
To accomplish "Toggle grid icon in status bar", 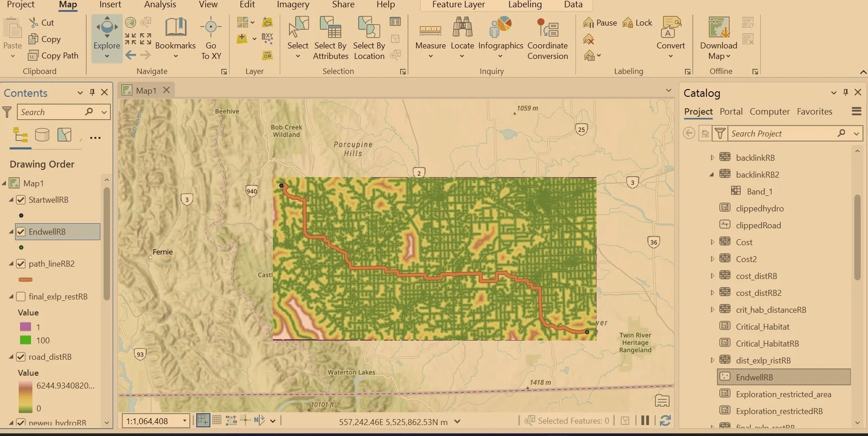I will 217,420.
